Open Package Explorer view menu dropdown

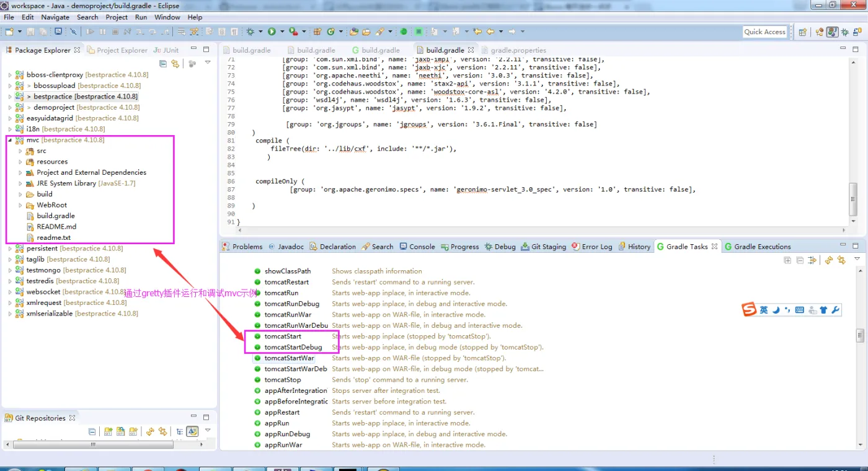pyautogui.click(x=208, y=63)
